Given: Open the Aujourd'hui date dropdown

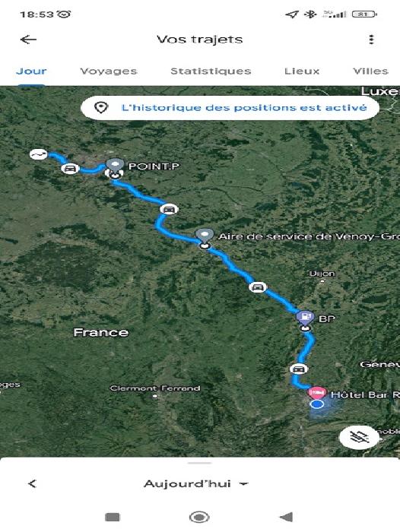Looking at the screenshot, I should click(x=196, y=483).
